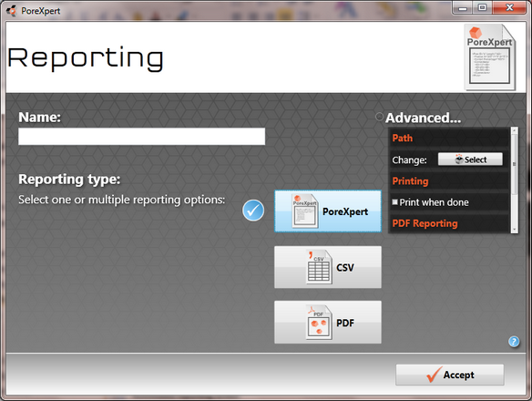Click the advanced panel scroll up arrow
The width and height of the screenshot is (532, 401).
click(x=515, y=130)
